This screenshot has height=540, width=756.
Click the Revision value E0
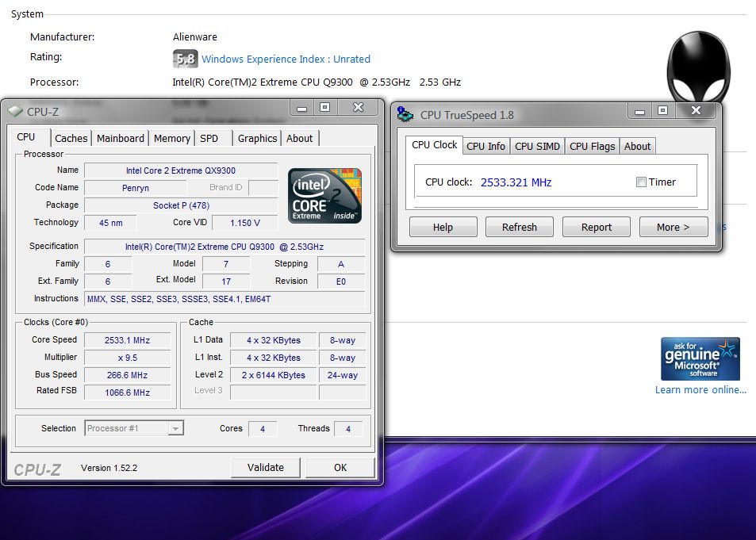[x=341, y=281]
